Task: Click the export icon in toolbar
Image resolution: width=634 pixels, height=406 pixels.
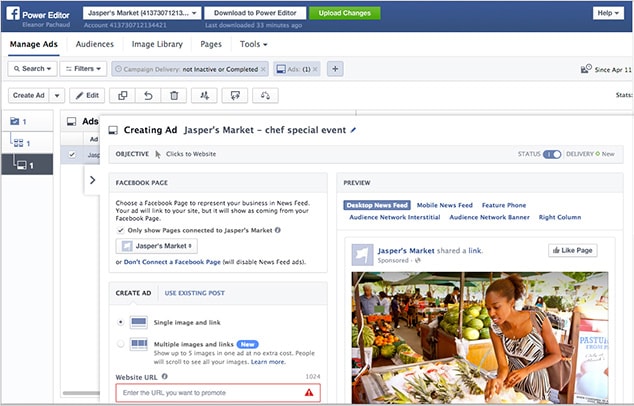Action: point(235,95)
